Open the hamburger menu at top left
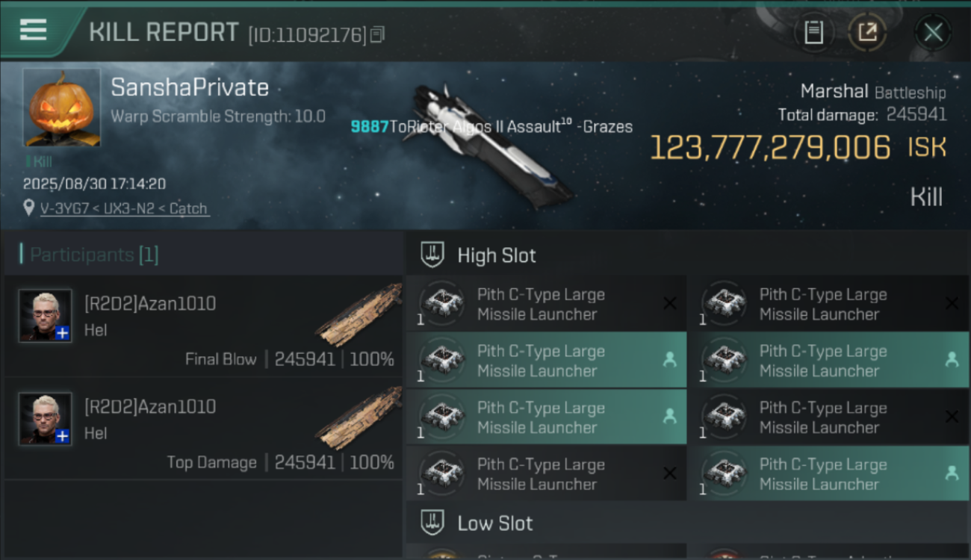 coord(33,31)
